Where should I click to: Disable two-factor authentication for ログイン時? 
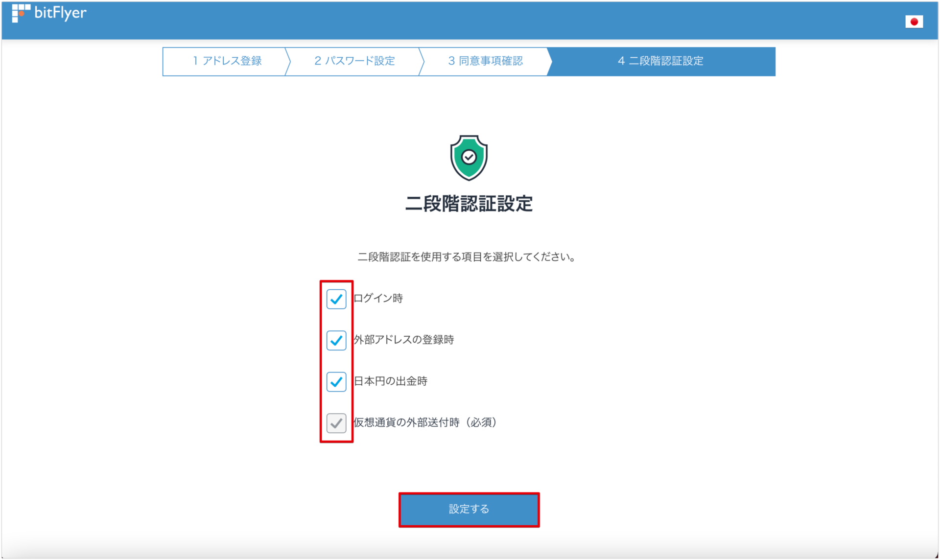tap(336, 299)
